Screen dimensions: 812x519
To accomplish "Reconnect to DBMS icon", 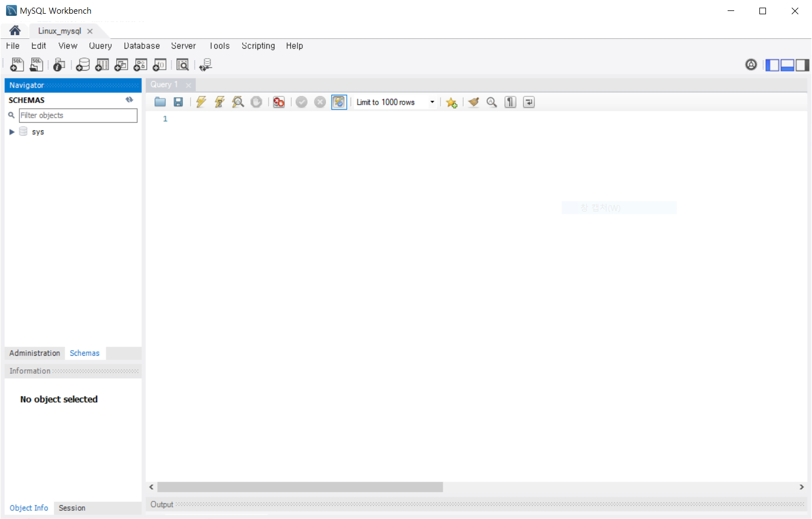I will click(x=205, y=65).
